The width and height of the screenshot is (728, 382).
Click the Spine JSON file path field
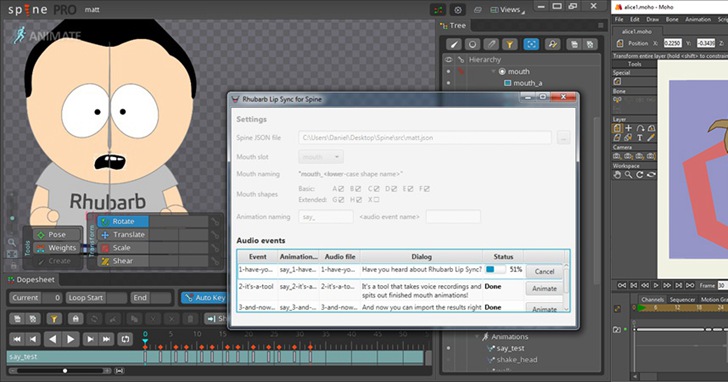click(425, 138)
